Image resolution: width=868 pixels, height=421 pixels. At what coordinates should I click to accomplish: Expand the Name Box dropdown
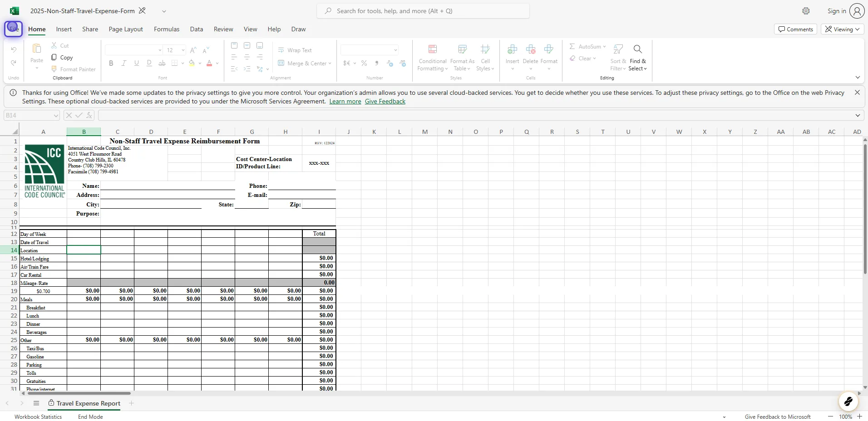(55, 115)
